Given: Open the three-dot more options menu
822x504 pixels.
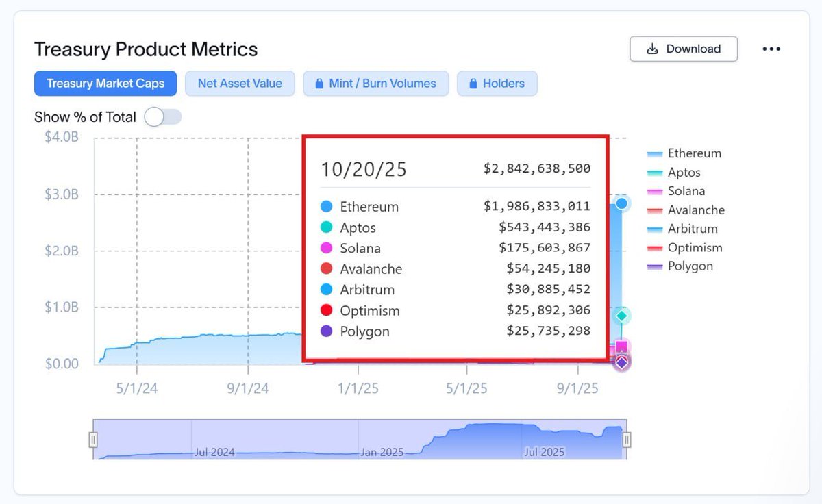Looking at the screenshot, I should coord(771,49).
